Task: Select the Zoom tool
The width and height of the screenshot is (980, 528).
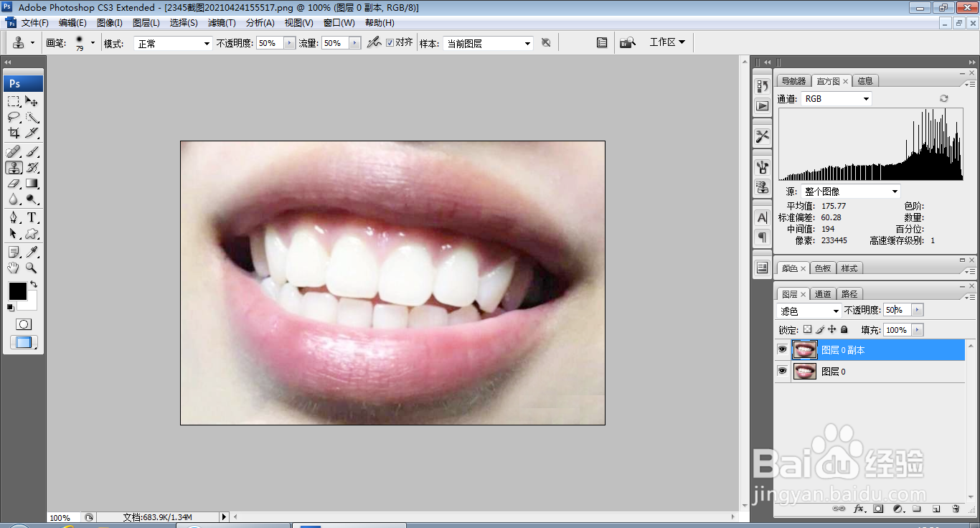Action: tap(32, 268)
